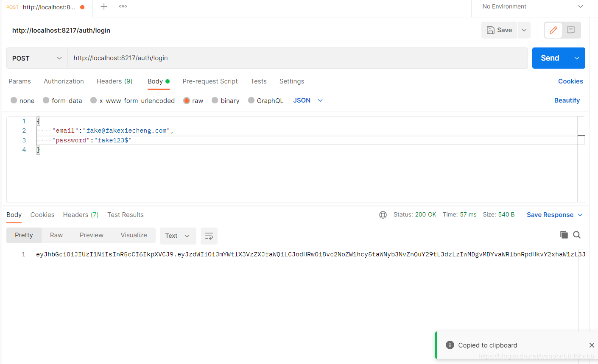This screenshot has height=364, width=598.
Task: Open the response Body tab
Action: 14,215
